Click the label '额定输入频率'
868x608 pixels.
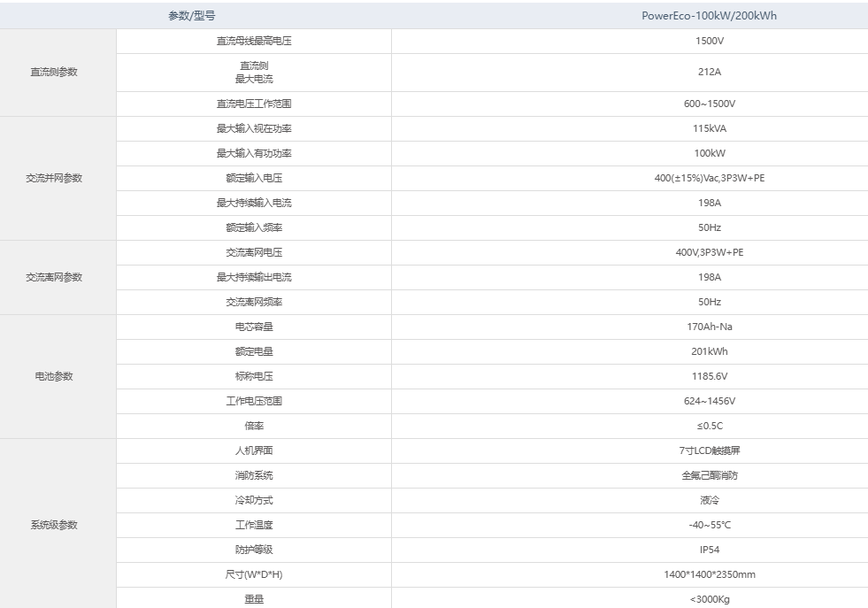click(x=254, y=228)
